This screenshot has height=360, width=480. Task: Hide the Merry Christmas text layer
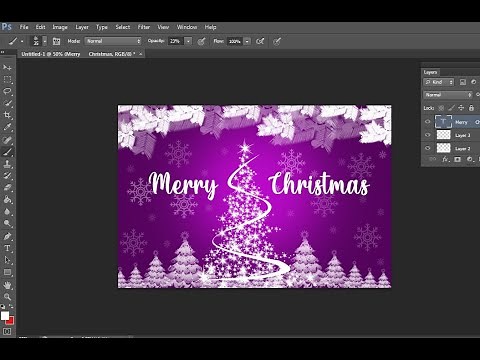coord(428,122)
